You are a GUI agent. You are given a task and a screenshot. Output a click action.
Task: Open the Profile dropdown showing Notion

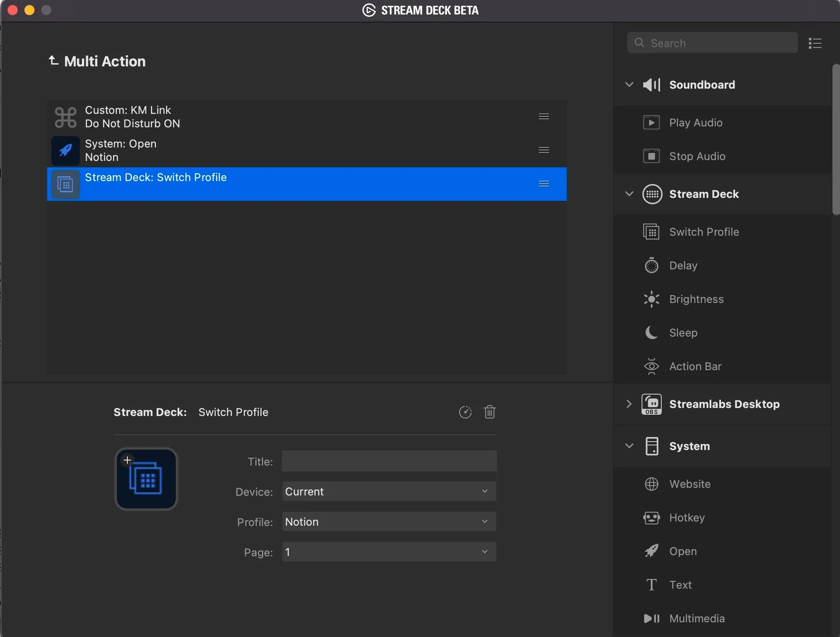(389, 521)
